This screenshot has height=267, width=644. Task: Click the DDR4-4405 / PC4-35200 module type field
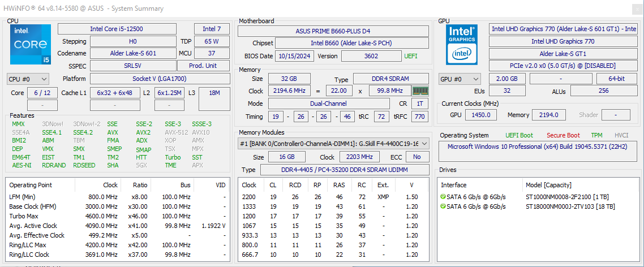pos(344,170)
